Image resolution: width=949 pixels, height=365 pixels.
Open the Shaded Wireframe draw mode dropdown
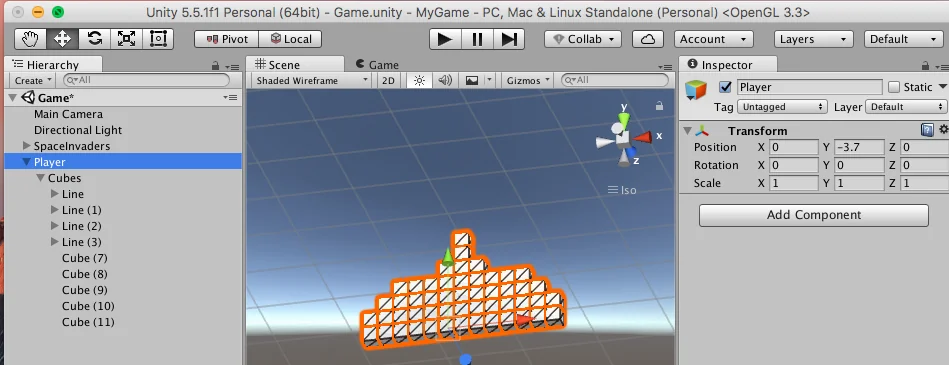pos(312,81)
